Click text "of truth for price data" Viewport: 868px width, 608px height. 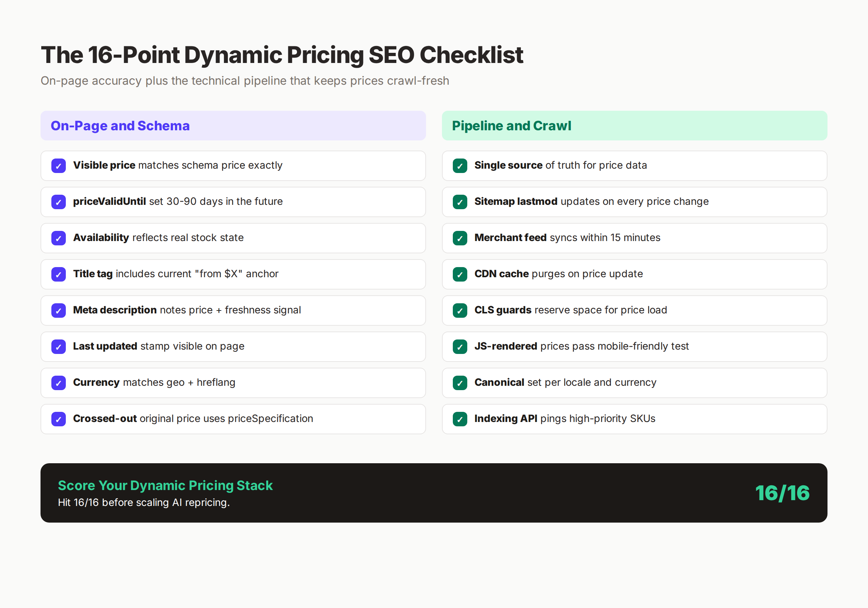coord(596,165)
